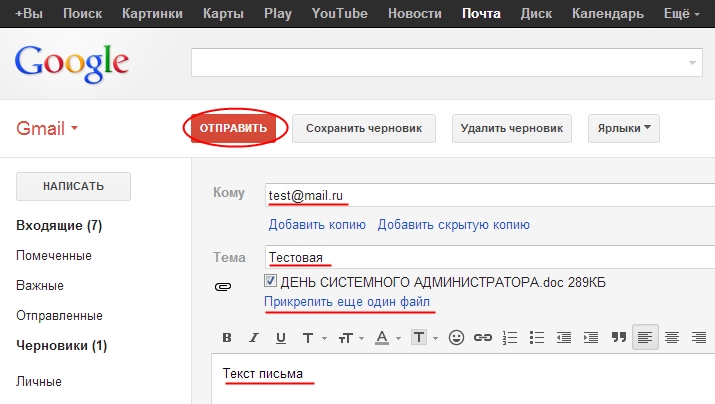Increase paragraph indent
Image resolution: width=715 pixels, height=404 pixels.
(591, 337)
